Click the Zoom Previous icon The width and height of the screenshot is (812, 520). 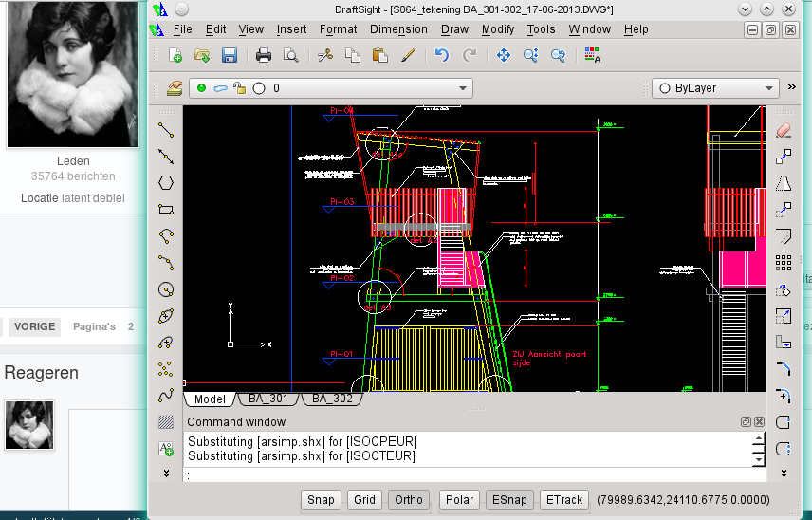[558, 55]
